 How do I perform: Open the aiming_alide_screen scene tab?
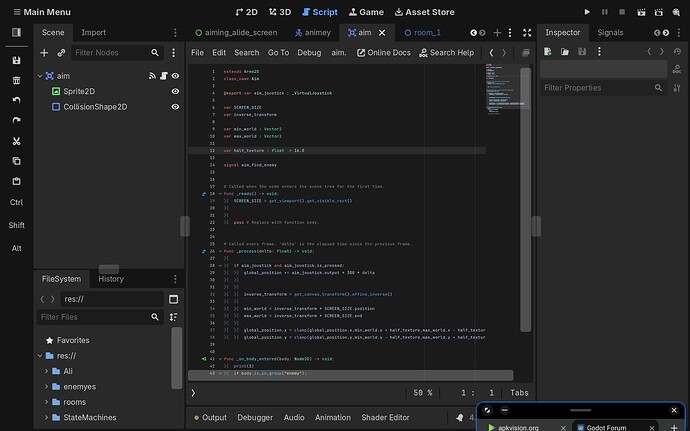coord(236,32)
